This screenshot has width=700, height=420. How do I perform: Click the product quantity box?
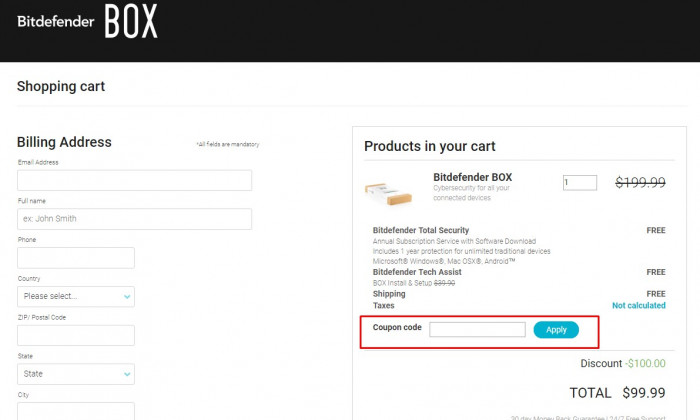click(x=580, y=183)
